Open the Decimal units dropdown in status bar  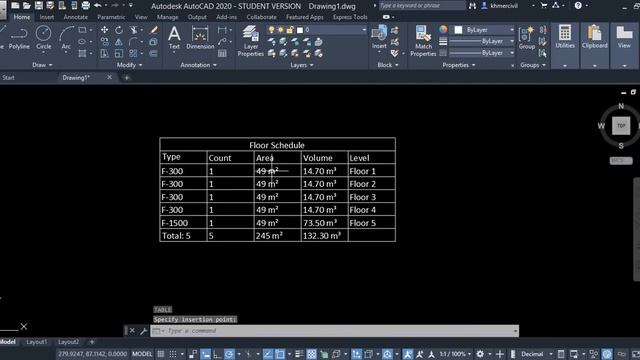pyautogui.click(x=536, y=354)
